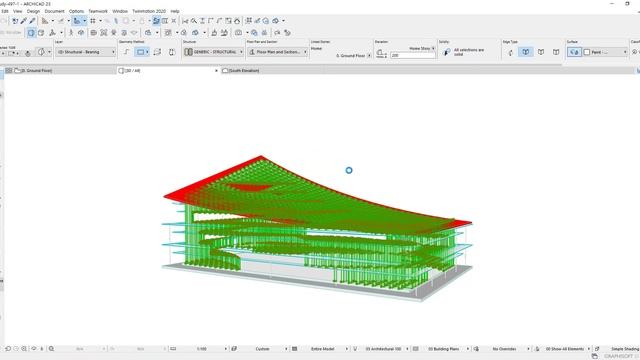This screenshot has height=360, width=640.
Task: Open the View menu
Action: pyautogui.click(x=18, y=11)
